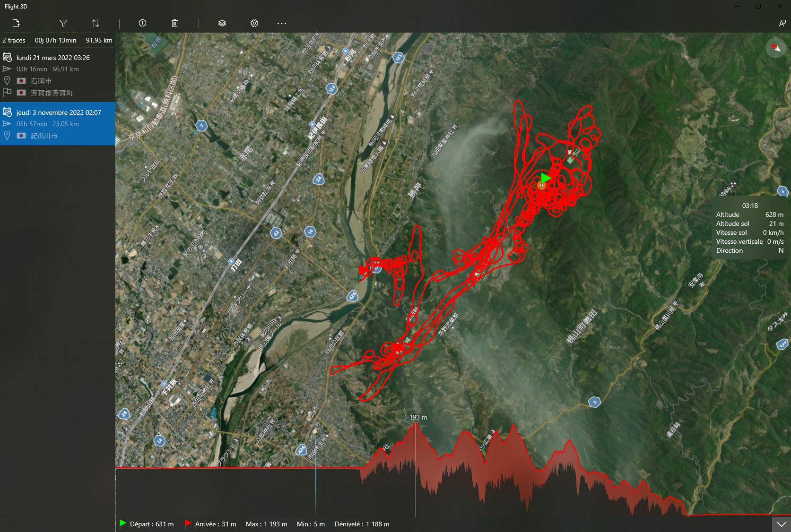Click the red arrival flag on map
This screenshot has width=791, height=532.
point(363,270)
